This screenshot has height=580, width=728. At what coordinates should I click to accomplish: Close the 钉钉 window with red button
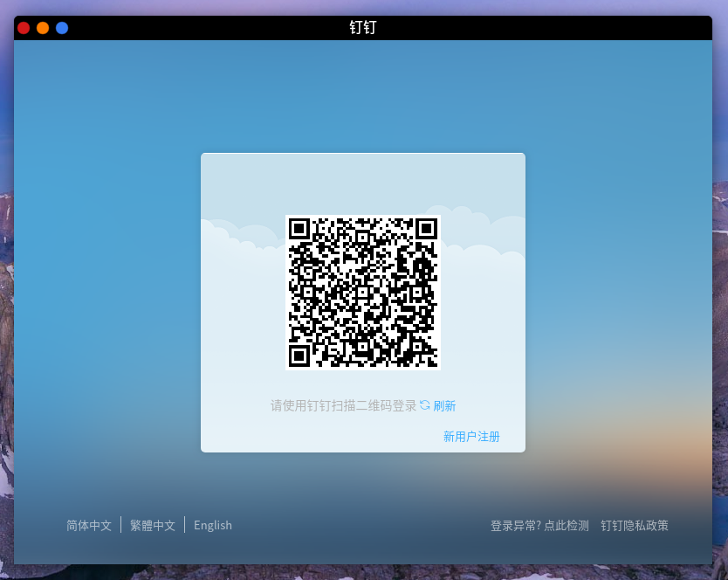point(24,28)
